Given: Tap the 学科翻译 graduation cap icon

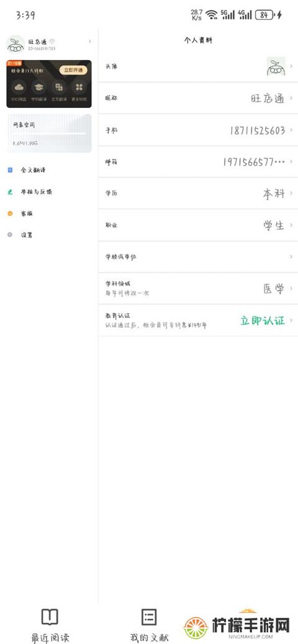Looking at the screenshot, I should (39, 87).
